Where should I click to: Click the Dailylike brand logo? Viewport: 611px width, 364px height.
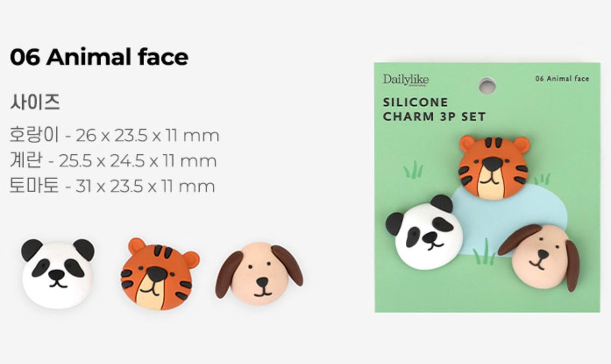pos(405,79)
